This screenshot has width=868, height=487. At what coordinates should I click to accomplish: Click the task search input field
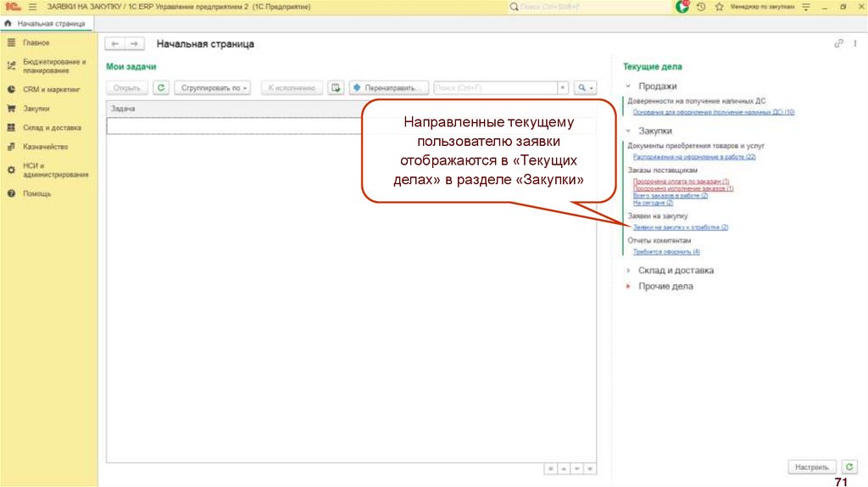(x=495, y=88)
